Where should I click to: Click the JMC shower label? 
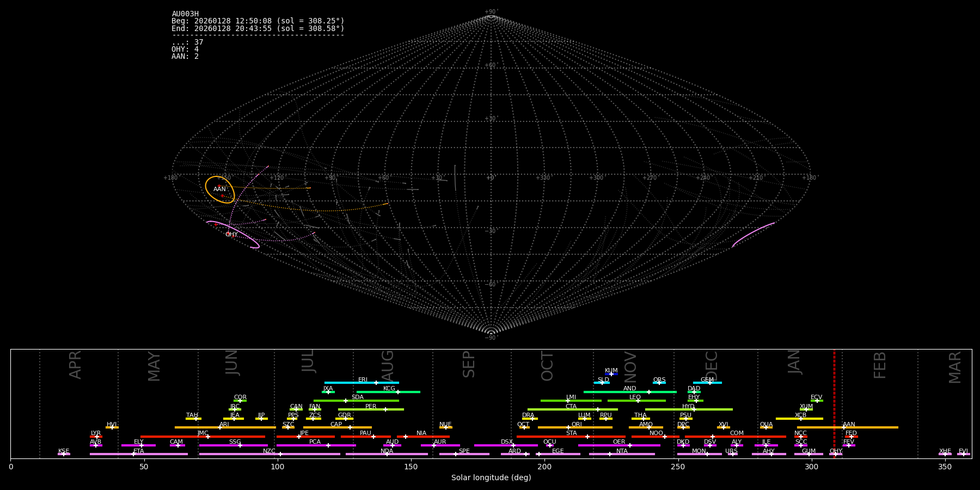pos(203,433)
